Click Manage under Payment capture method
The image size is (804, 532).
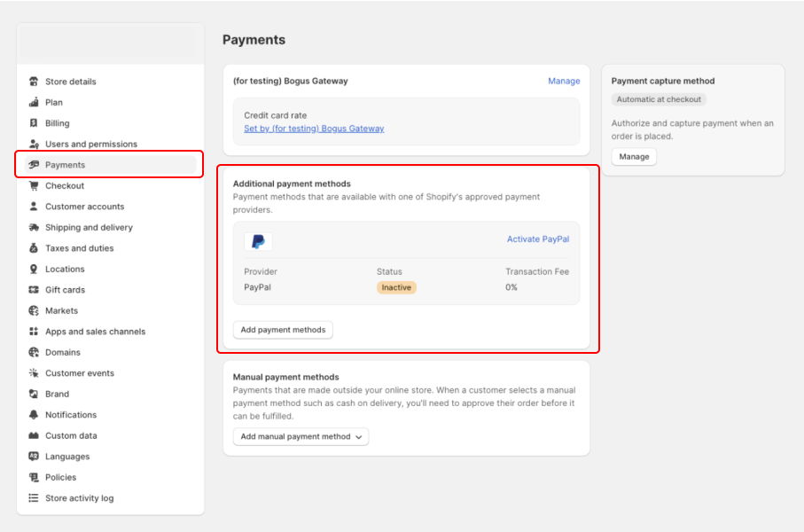tap(634, 156)
